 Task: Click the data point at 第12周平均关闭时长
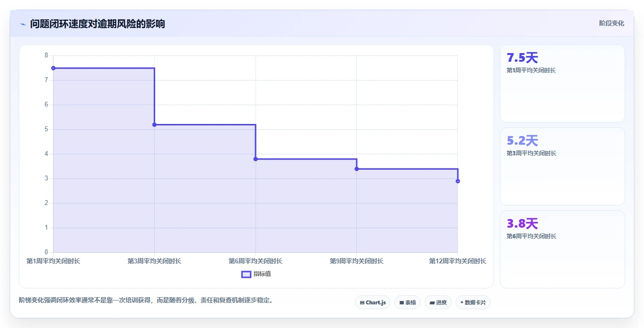coord(457,181)
